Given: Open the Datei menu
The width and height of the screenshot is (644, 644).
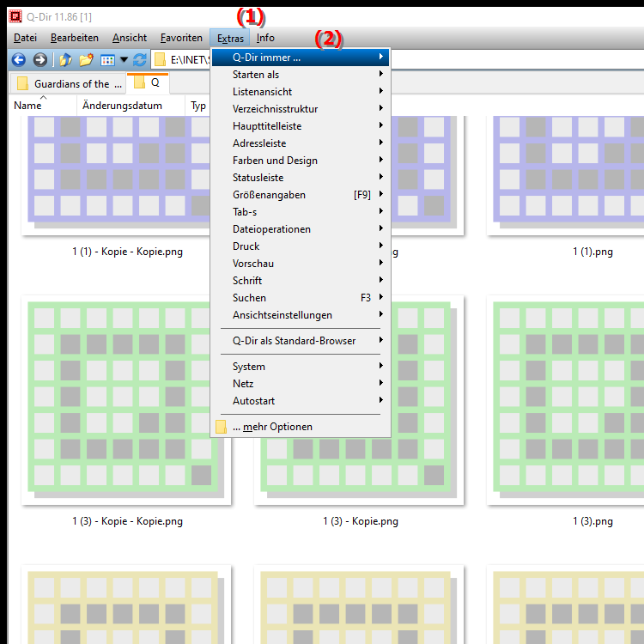Looking at the screenshot, I should point(25,38).
